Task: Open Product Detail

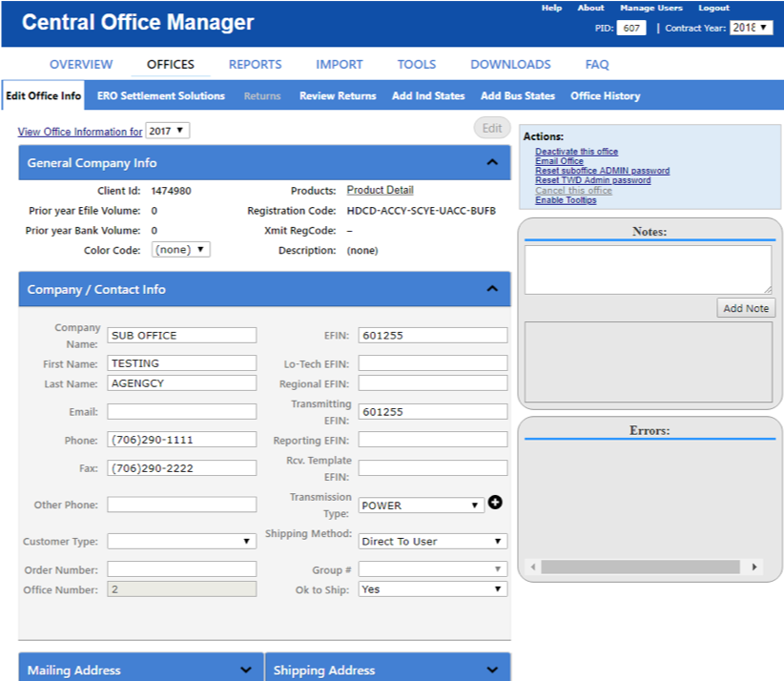Action: (380, 189)
